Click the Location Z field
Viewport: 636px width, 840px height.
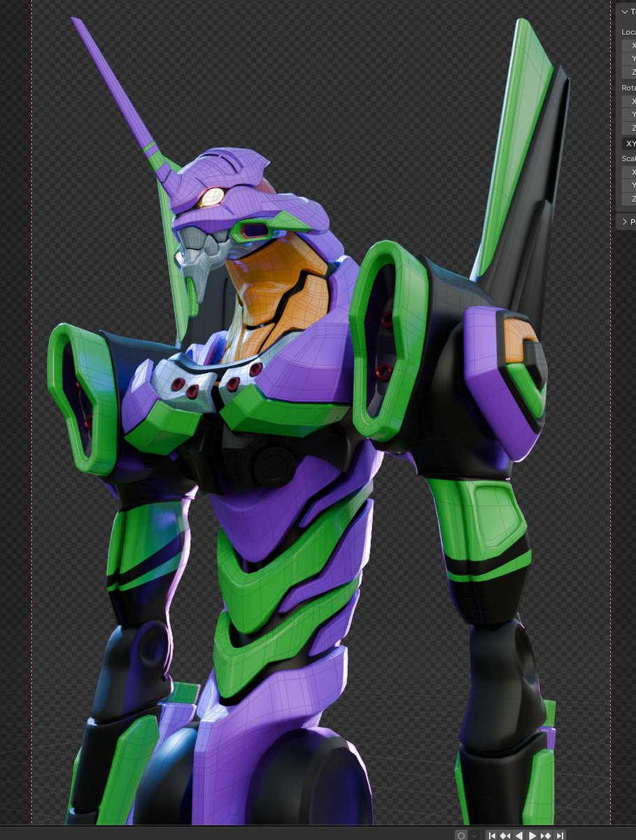tap(629, 72)
